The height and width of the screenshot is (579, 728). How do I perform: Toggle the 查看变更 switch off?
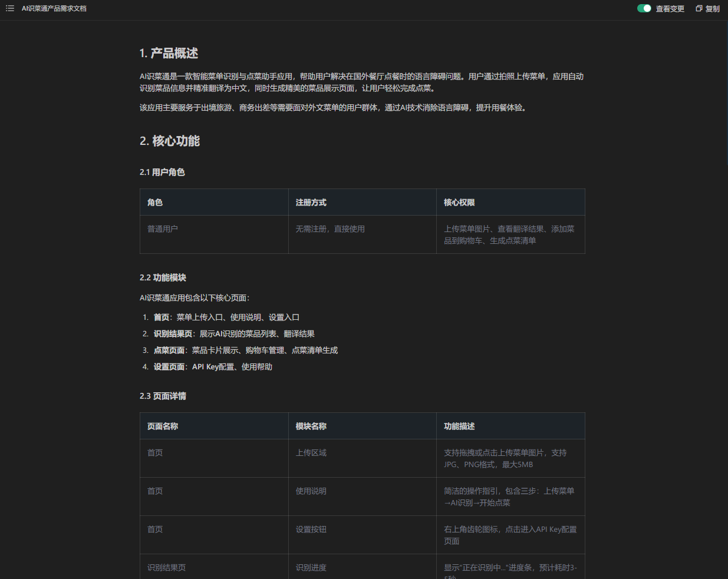click(x=644, y=9)
